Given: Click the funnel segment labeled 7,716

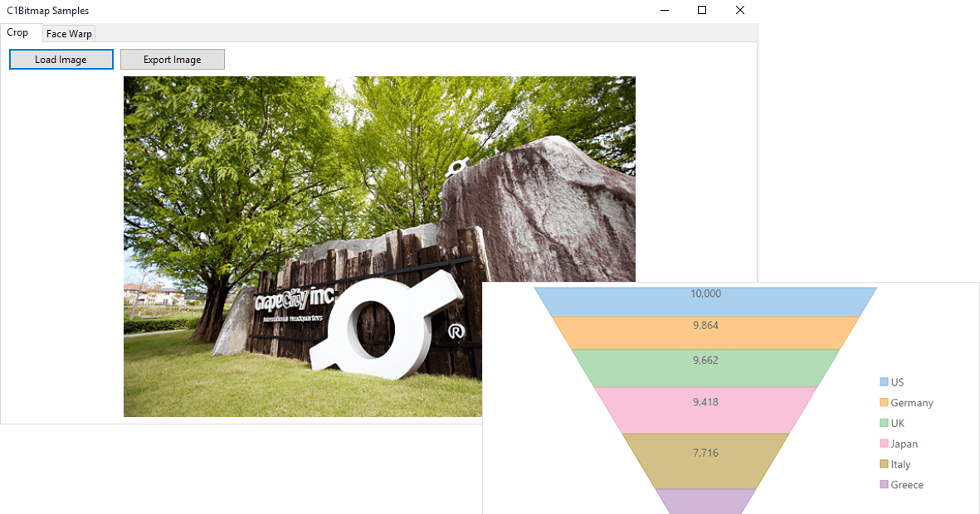Looking at the screenshot, I should [705, 461].
